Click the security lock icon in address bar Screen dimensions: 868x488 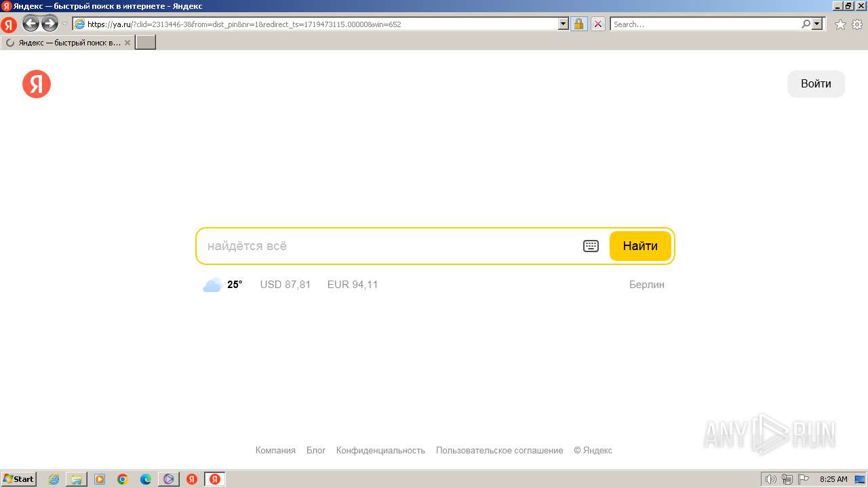click(x=578, y=24)
